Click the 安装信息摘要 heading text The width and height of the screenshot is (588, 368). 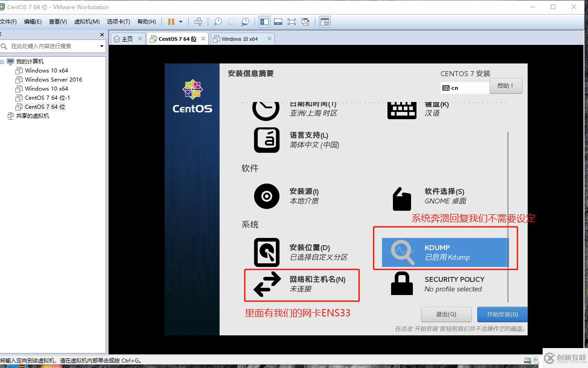point(251,73)
